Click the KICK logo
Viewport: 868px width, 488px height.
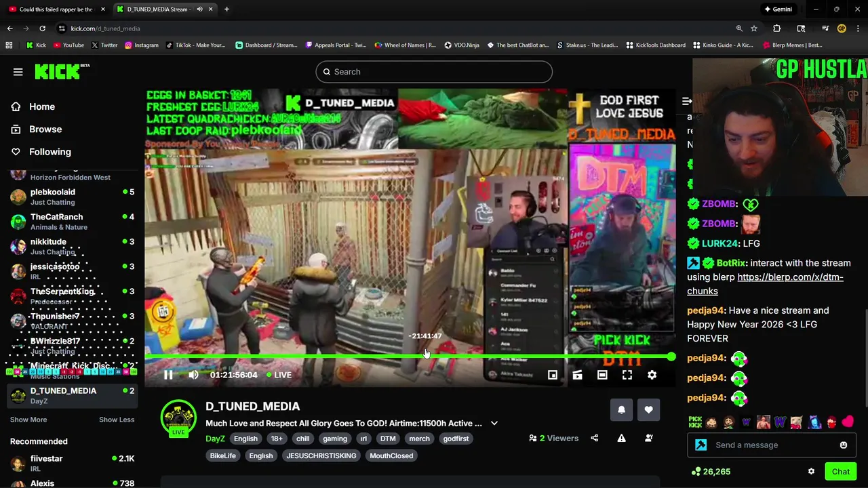click(x=62, y=71)
